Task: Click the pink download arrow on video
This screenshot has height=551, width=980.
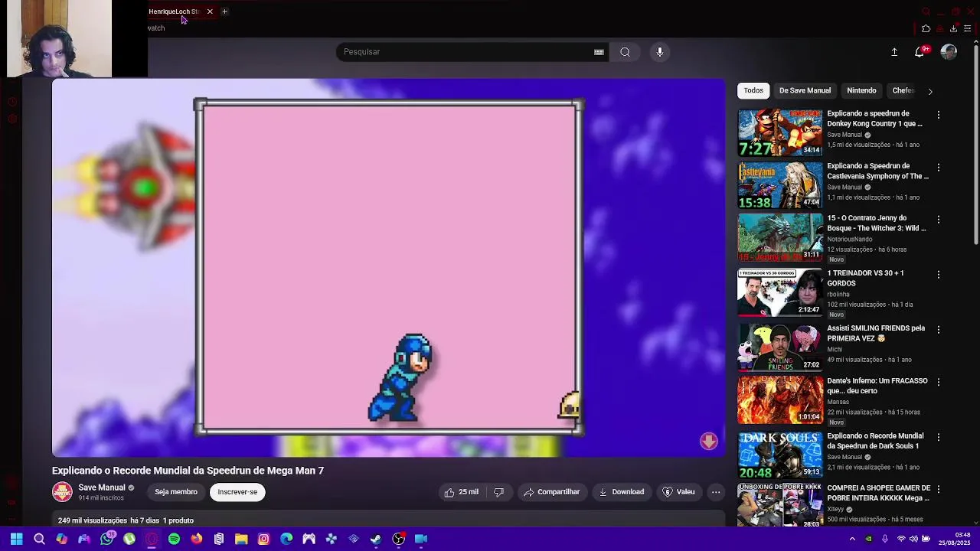Action: point(709,441)
